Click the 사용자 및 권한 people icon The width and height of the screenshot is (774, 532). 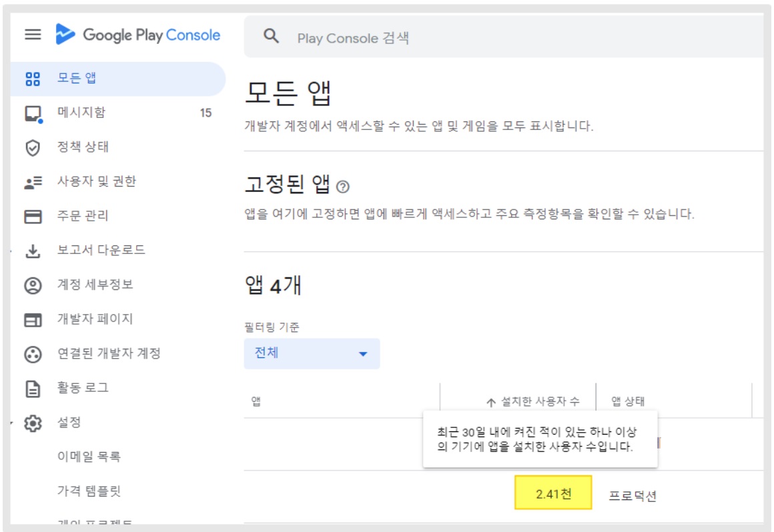[x=33, y=183]
